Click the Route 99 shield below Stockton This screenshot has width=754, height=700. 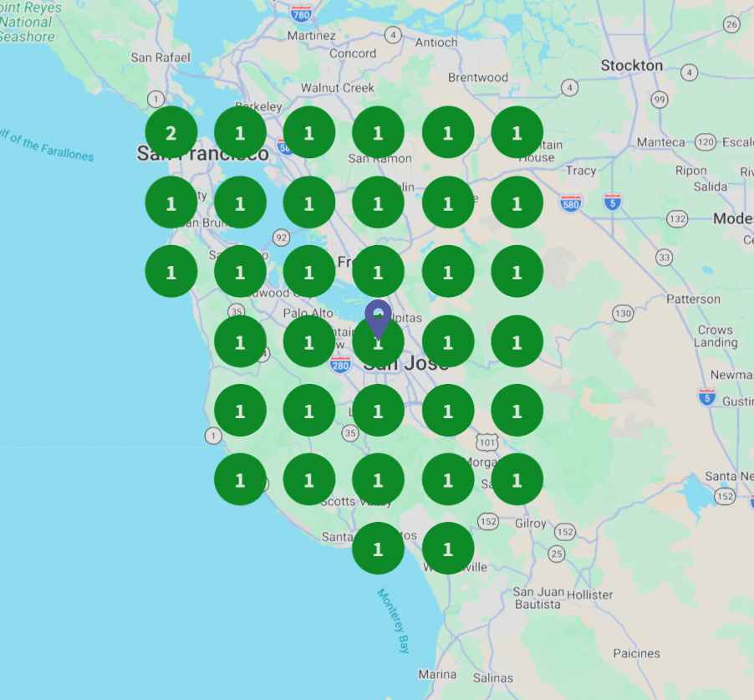(660, 100)
